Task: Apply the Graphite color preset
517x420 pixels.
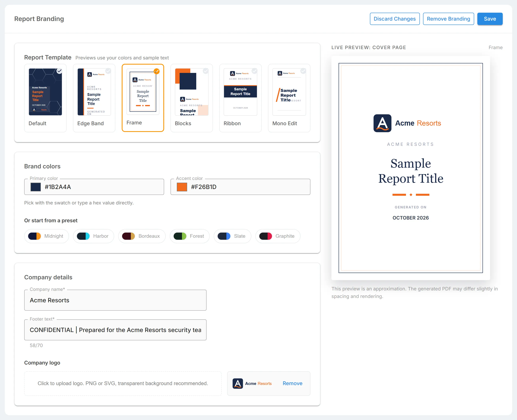Action: coord(278,236)
